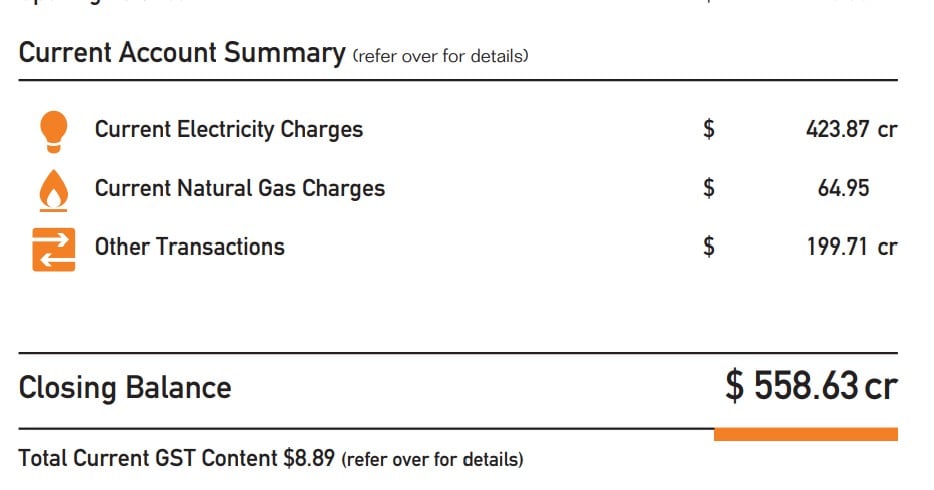Click the dollar sign in the Other Transactions row

tap(709, 246)
